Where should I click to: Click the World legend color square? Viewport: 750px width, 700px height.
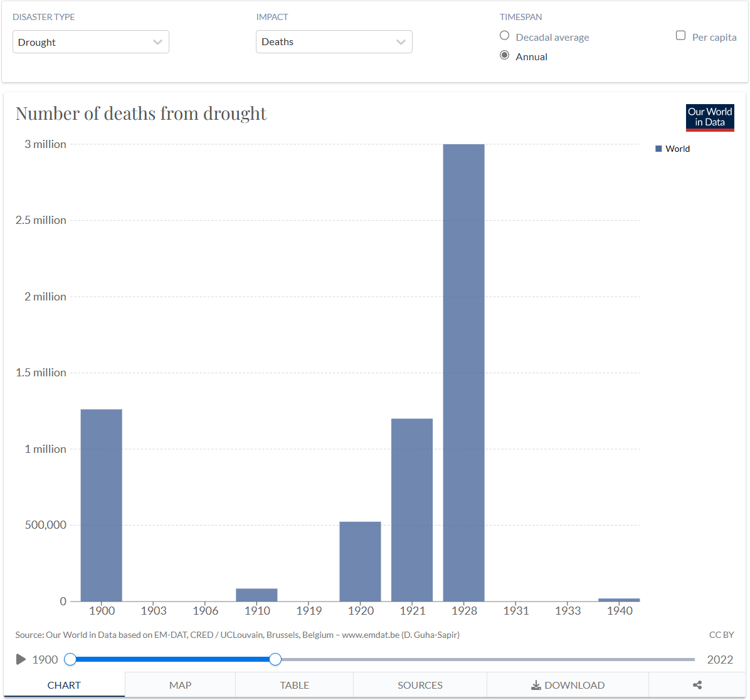pyautogui.click(x=658, y=148)
